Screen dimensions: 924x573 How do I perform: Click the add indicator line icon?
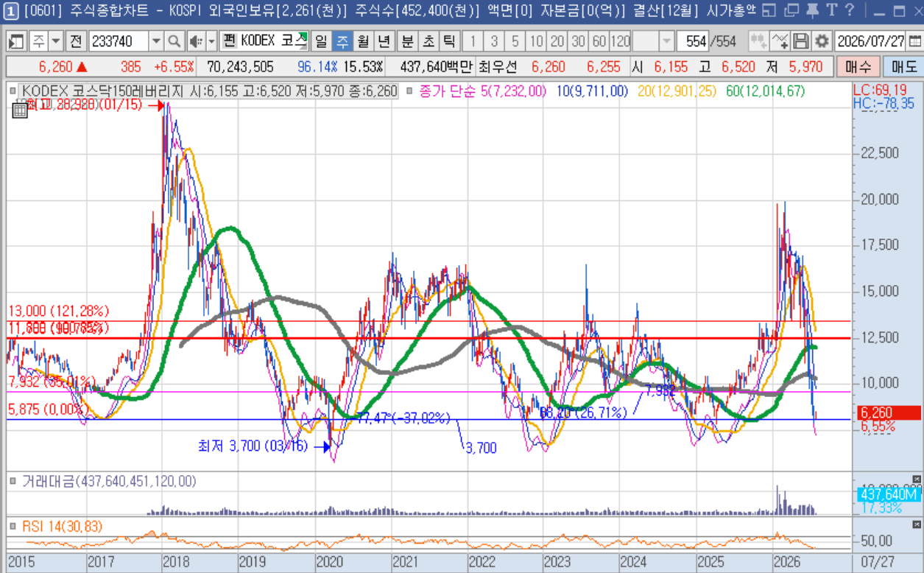(x=780, y=41)
